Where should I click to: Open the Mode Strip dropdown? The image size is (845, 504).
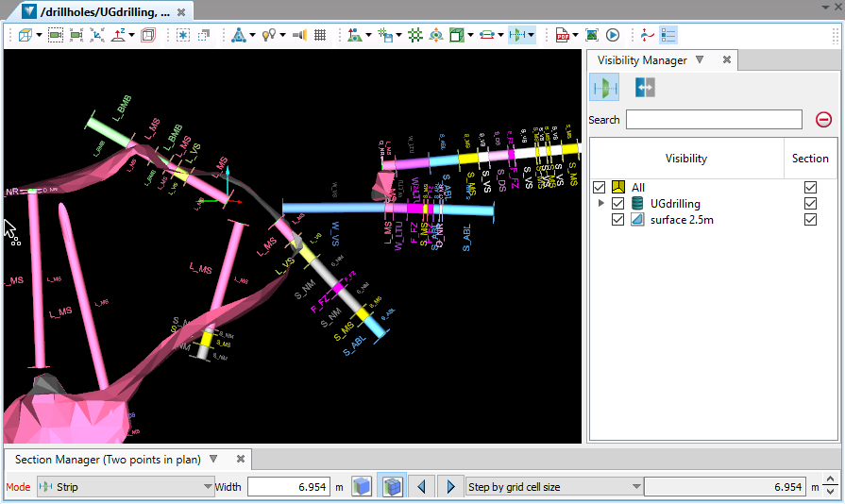[x=125, y=487]
